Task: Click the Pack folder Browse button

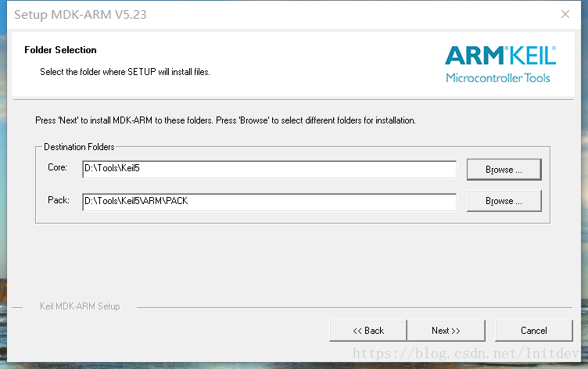Action: tap(504, 201)
